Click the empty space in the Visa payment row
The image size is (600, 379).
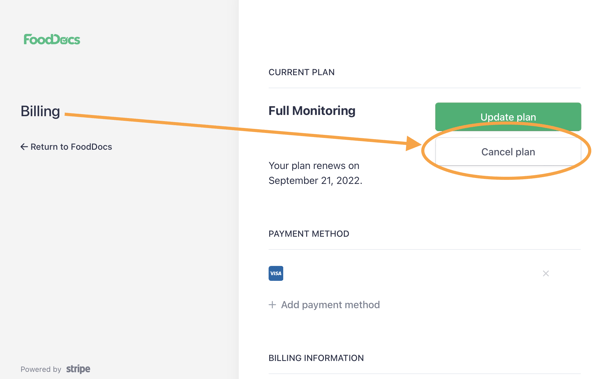pos(411,273)
